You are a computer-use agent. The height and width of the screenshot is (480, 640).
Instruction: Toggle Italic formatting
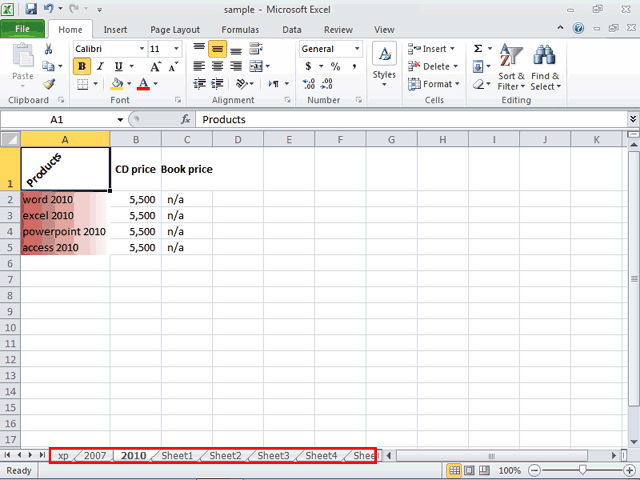coord(100,67)
